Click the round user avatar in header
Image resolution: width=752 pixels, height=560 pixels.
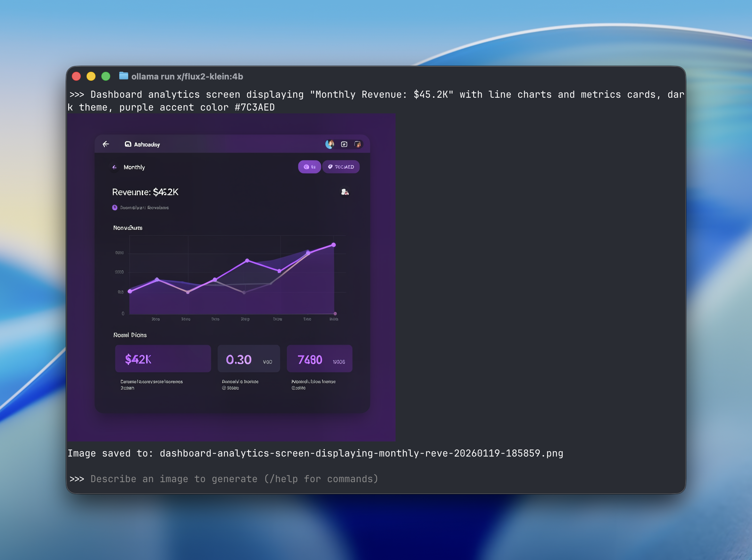[329, 144]
